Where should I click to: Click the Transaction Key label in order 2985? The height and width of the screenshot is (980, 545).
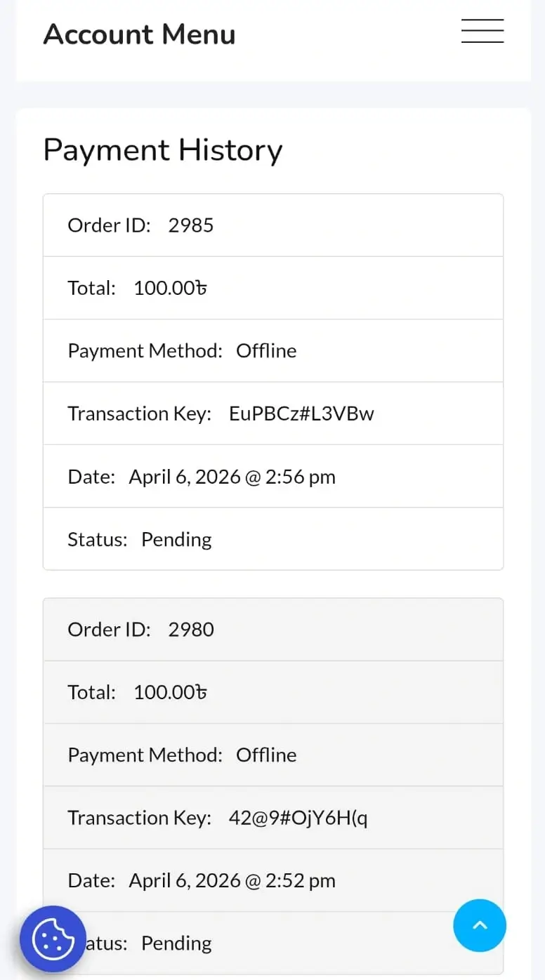click(x=139, y=413)
